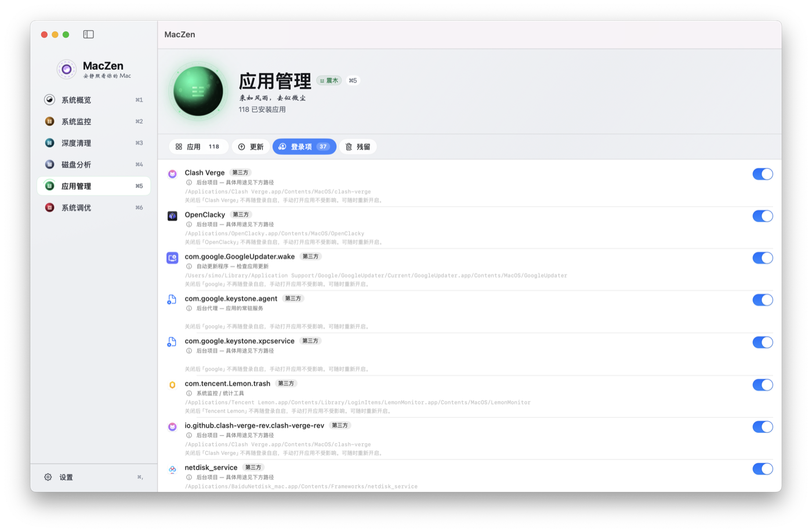
Task: Disable com.tencent.Lemon.trash toggle
Action: pyautogui.click(x=763, y=385)
